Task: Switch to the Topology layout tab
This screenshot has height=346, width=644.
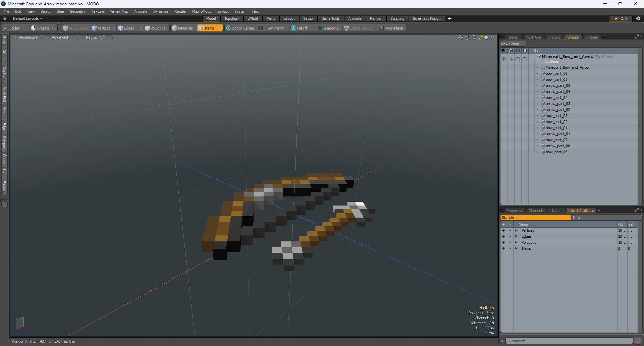Action: [x=231, y=18]
